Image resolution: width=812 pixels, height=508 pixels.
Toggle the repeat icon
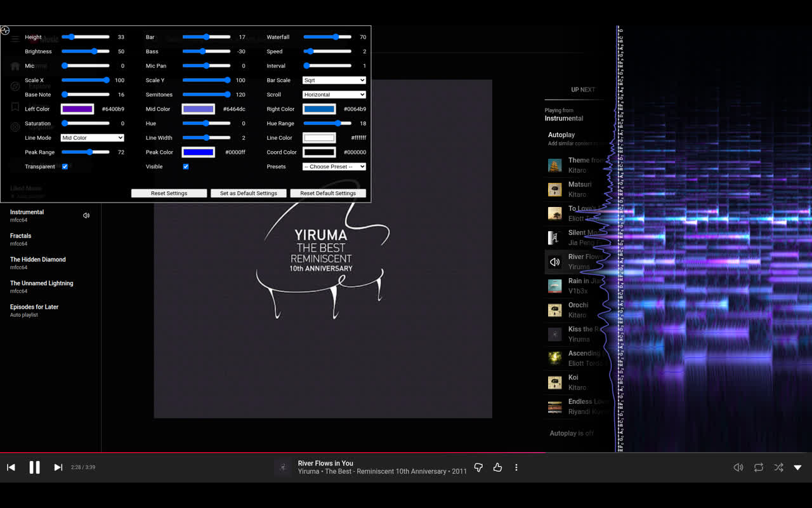[x=759, y=467]
